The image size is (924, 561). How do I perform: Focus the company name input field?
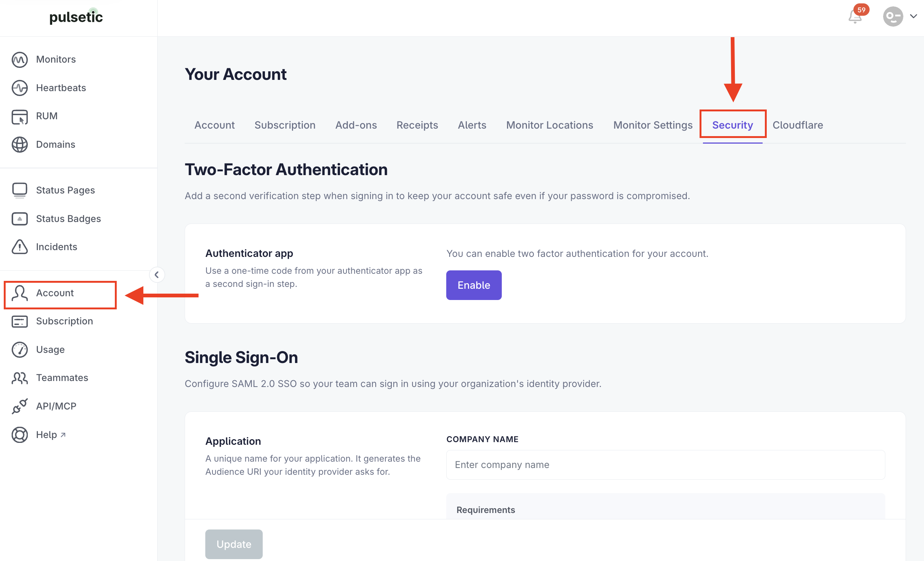click(x=665, y=465)
